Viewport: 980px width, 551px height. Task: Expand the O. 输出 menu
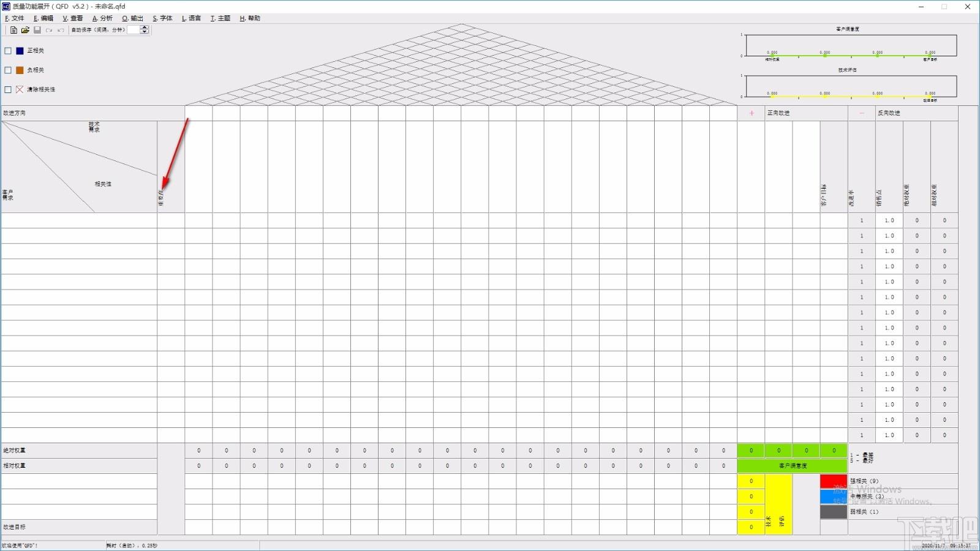[132, 18]
